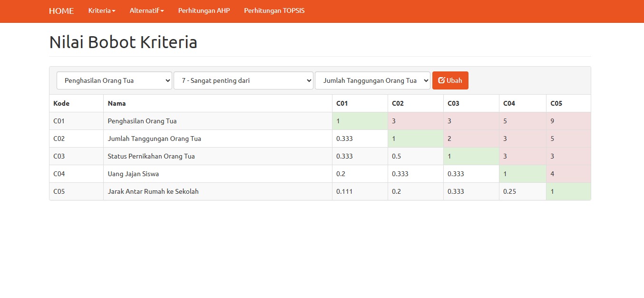
Task: Go to the HOME link
Action: pos(61,11)
